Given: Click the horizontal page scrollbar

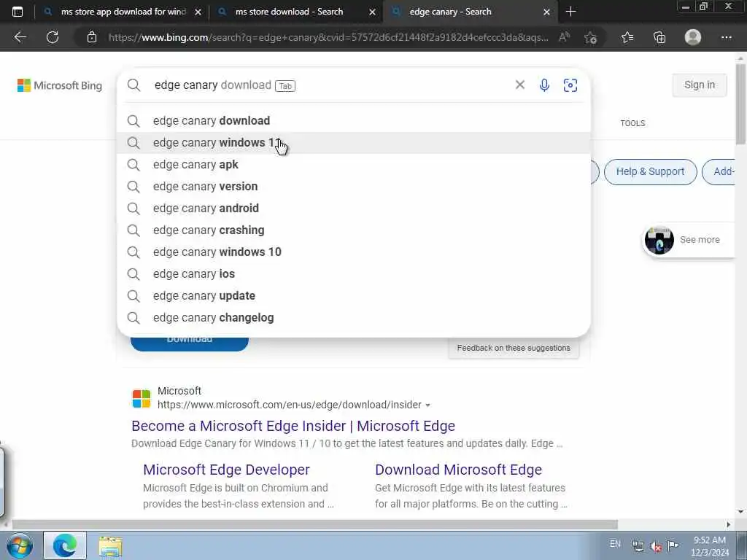Looking at the screenshot, I should point(314,524).
